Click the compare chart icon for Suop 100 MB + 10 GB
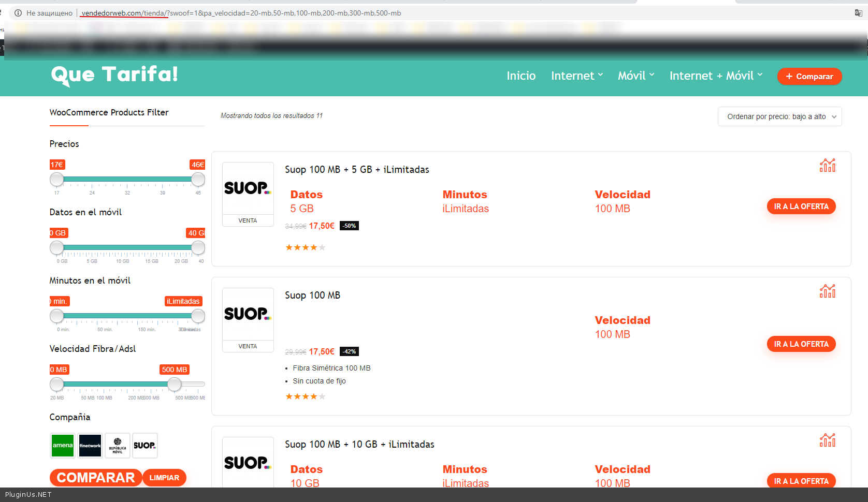The width and height of the screenshot is (868, 502). pyautogui.click(x=828, y=440)
